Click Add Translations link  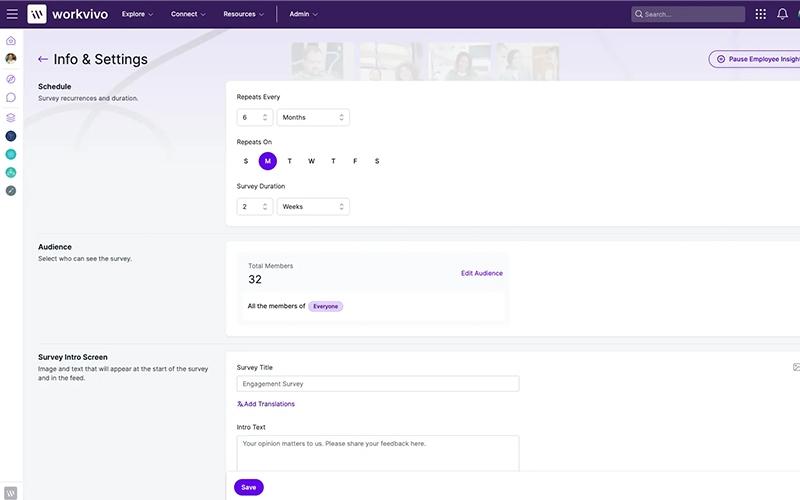[x=266, y=404]
